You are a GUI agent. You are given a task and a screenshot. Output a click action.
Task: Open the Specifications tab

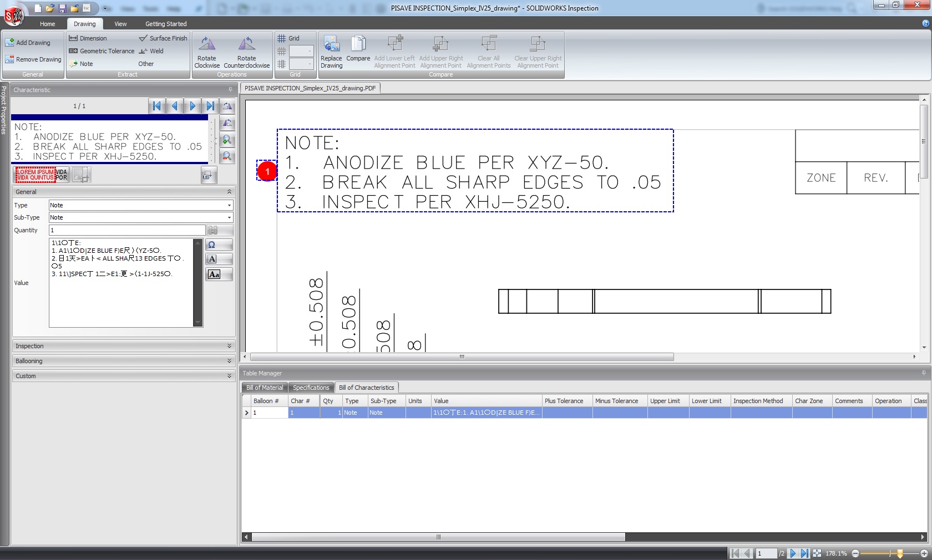click(x=311, y=388)
